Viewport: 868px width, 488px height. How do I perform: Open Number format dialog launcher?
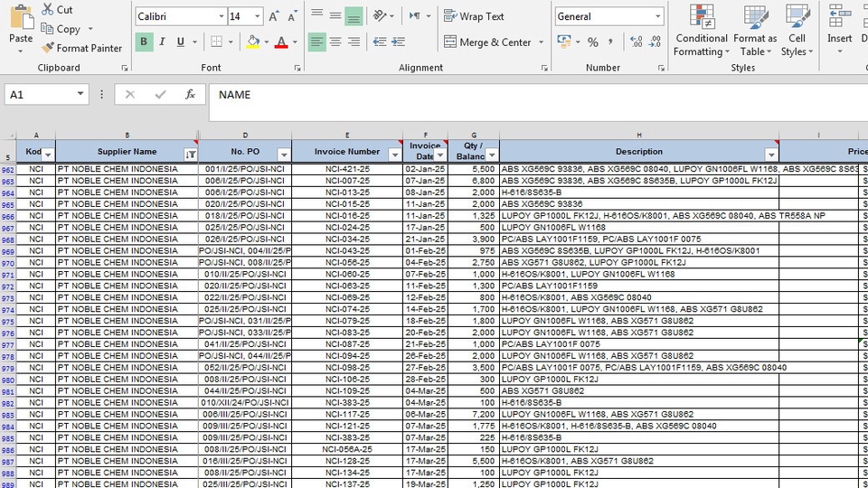661,68
